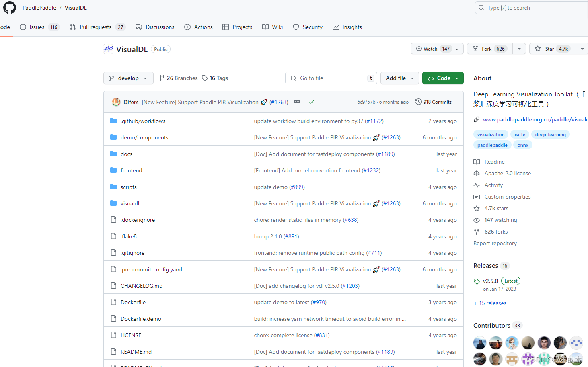Screen dimensions: 588x367
Task: Click the VisualDL breadcrumb link
Action: click(76, 8)
